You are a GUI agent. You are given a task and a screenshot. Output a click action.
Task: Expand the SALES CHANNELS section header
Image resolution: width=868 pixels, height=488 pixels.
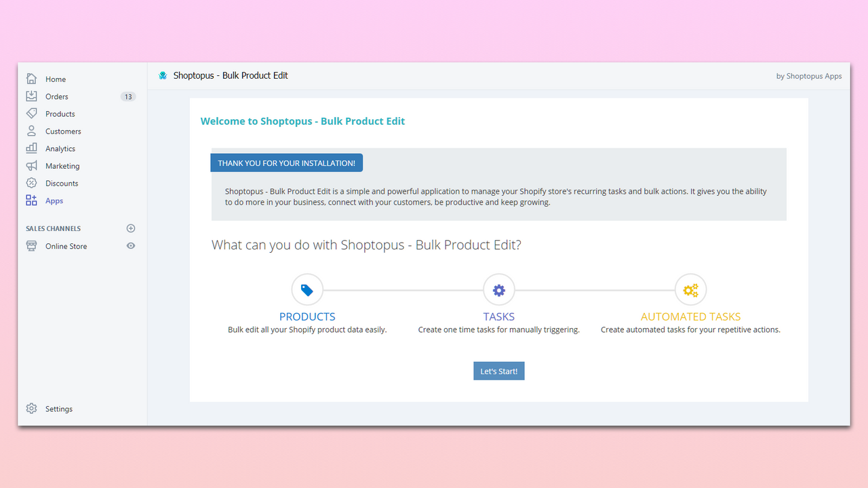[x=53, y=228]
